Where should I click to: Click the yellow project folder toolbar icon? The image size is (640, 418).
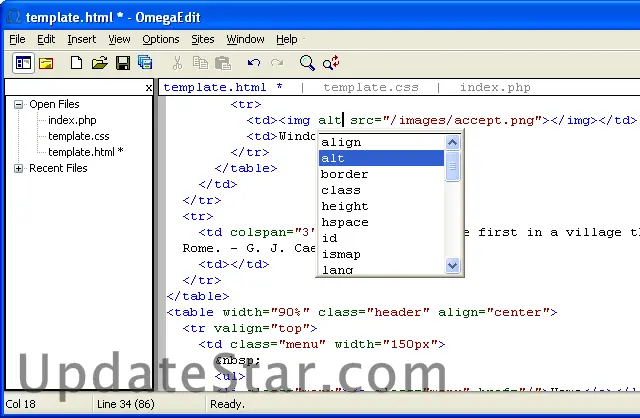pyautogui.click(x=46, y=63)
